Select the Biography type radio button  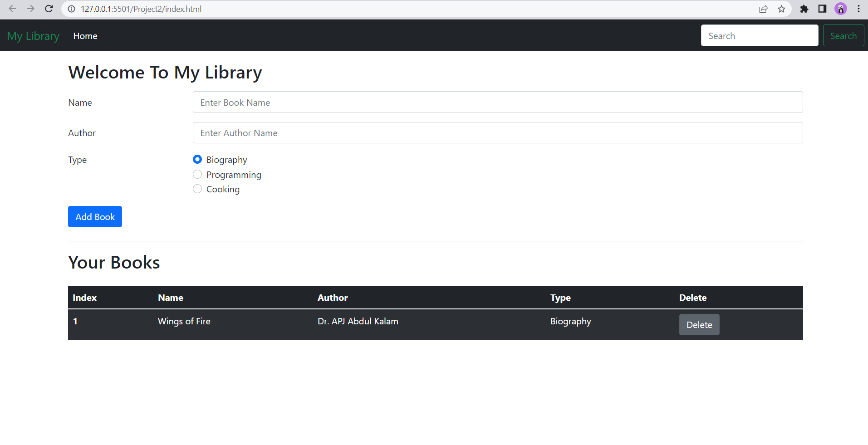(197, 159)
